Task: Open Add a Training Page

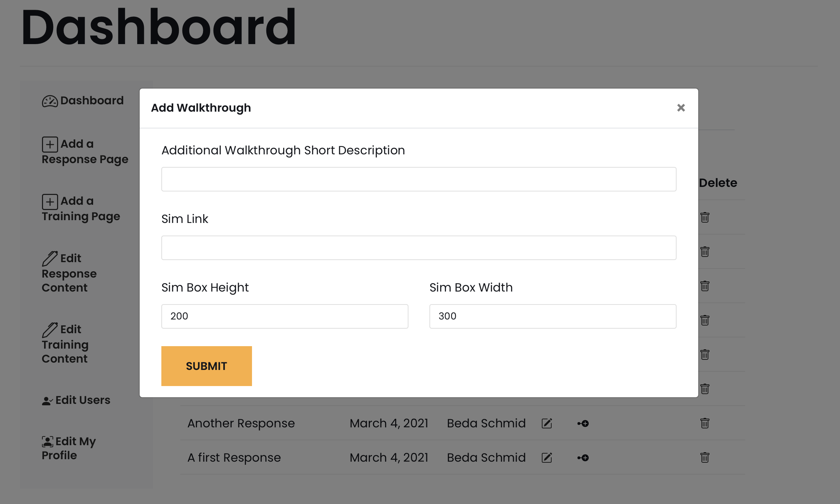Action: click(81, 209)
